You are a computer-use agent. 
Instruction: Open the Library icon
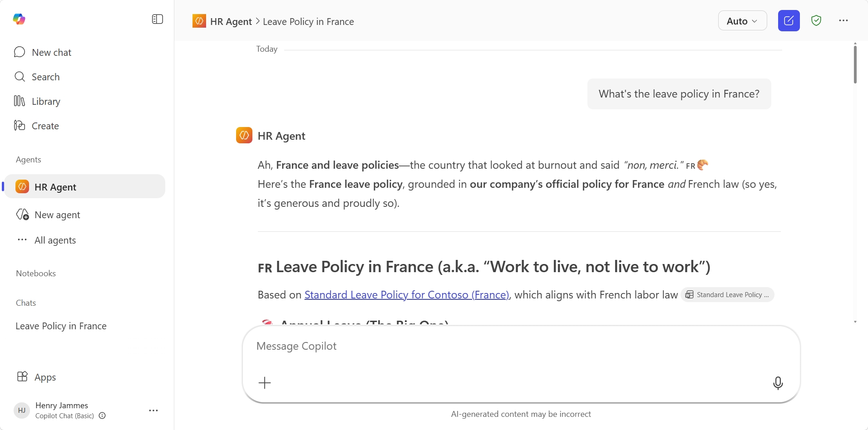coord(20,101)
